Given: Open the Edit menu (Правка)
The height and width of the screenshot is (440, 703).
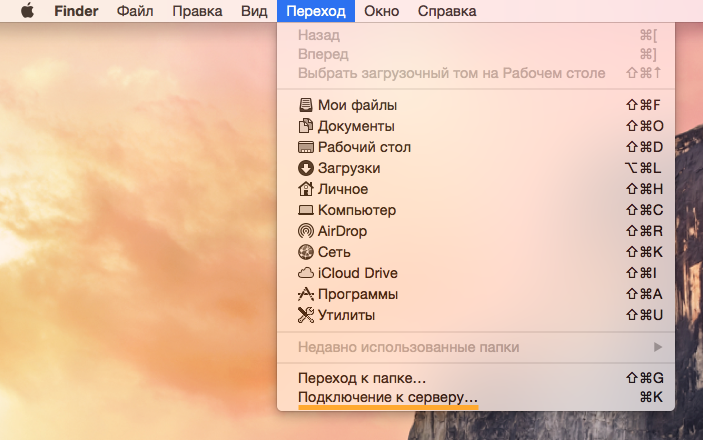Looking at the screenshot, I should [x=197, y=11].
